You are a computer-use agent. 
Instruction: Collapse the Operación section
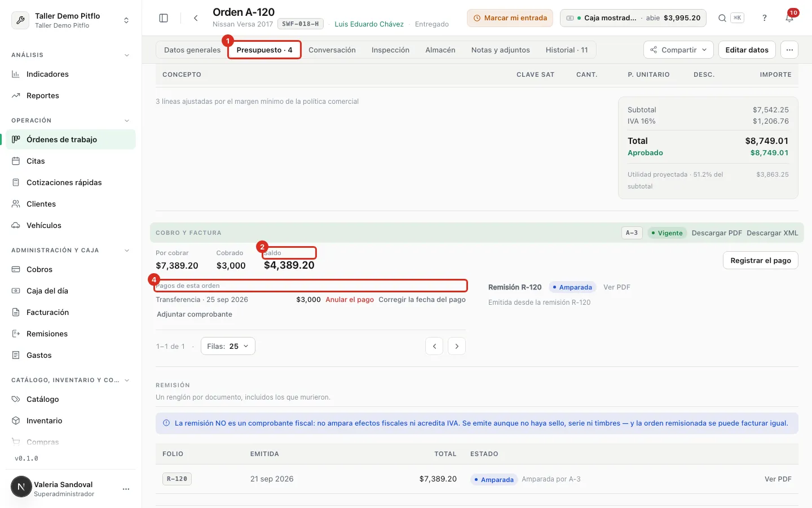[126, 121]
